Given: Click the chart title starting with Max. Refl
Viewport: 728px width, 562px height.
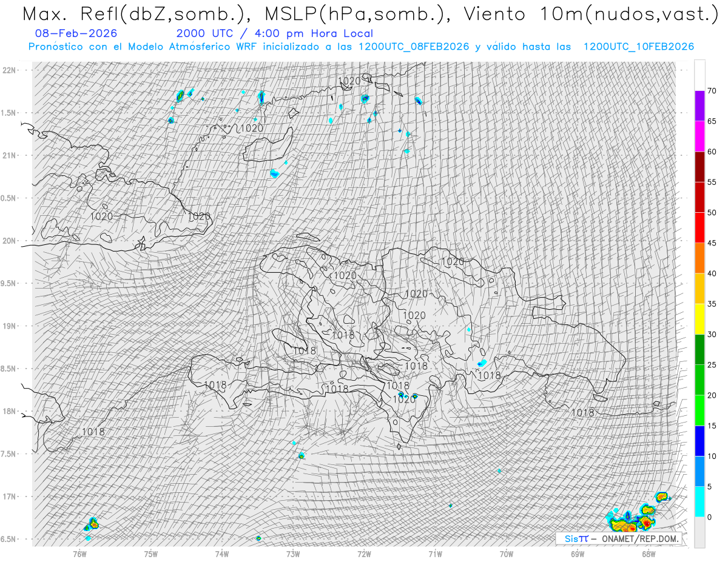Looking at the screenshot, I should [x=370, y=14].
